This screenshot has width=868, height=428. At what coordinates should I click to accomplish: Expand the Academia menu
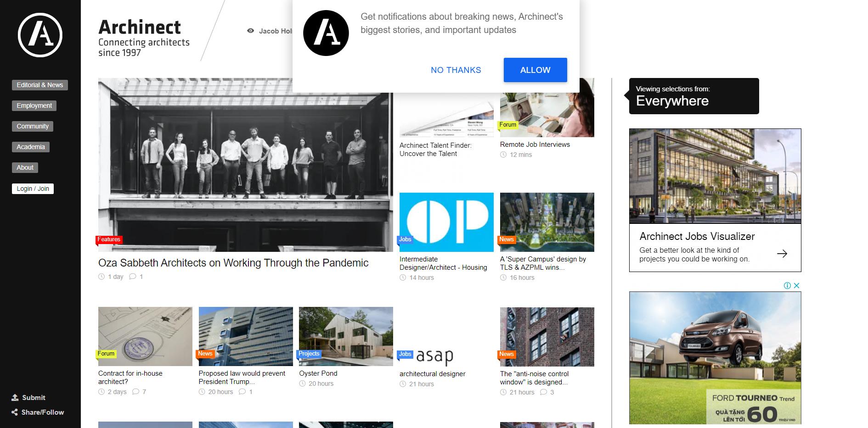(31, 147)
